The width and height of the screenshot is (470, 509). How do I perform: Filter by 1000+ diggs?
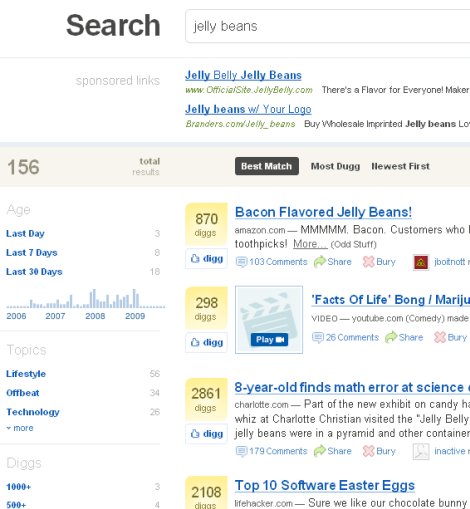coord(19,487)
